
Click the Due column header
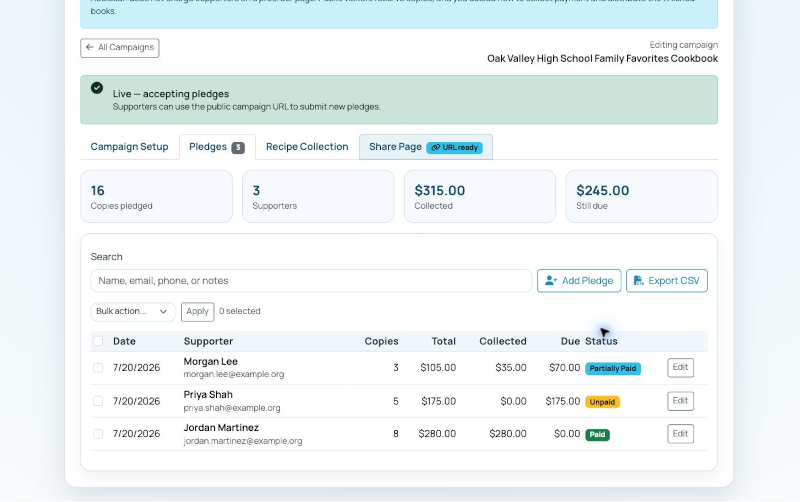pos(570,341)
